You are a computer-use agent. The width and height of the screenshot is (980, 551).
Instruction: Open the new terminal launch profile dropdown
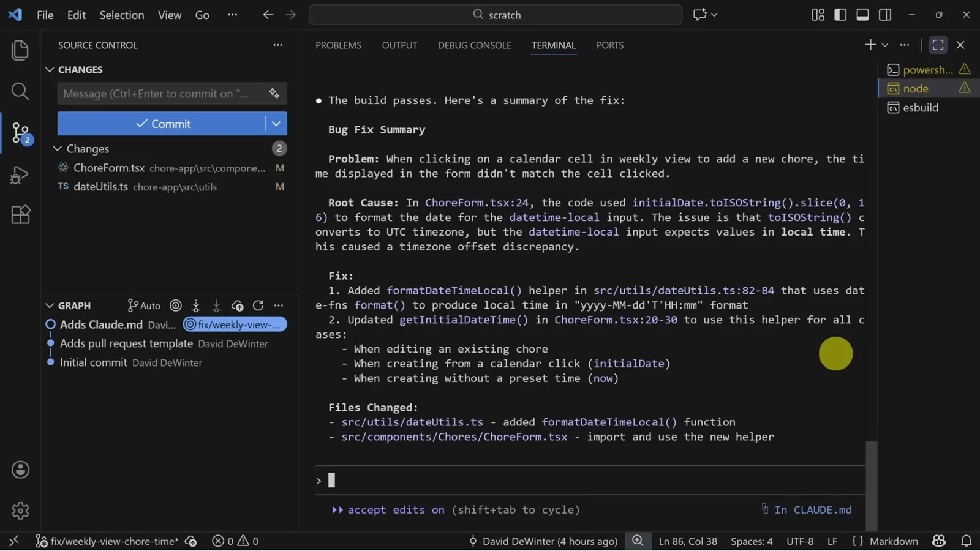(885, 45)
